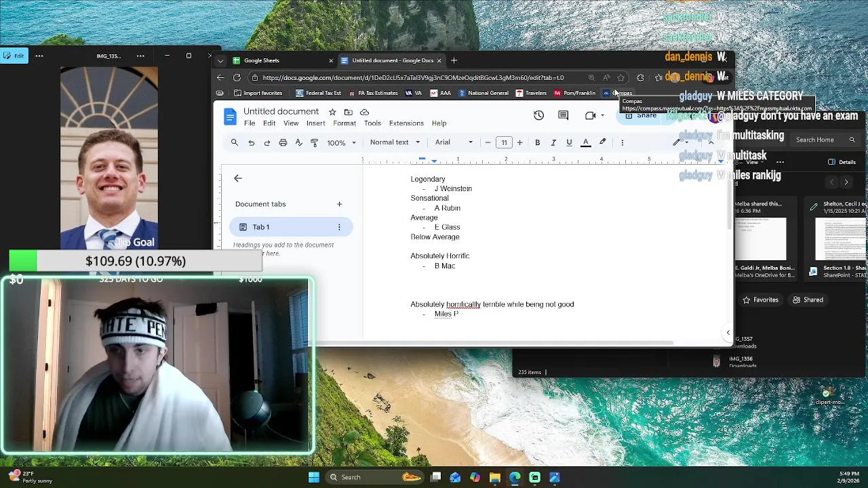Open the 100% zoom dropdown
868x488 pixels.
(341, 142)
